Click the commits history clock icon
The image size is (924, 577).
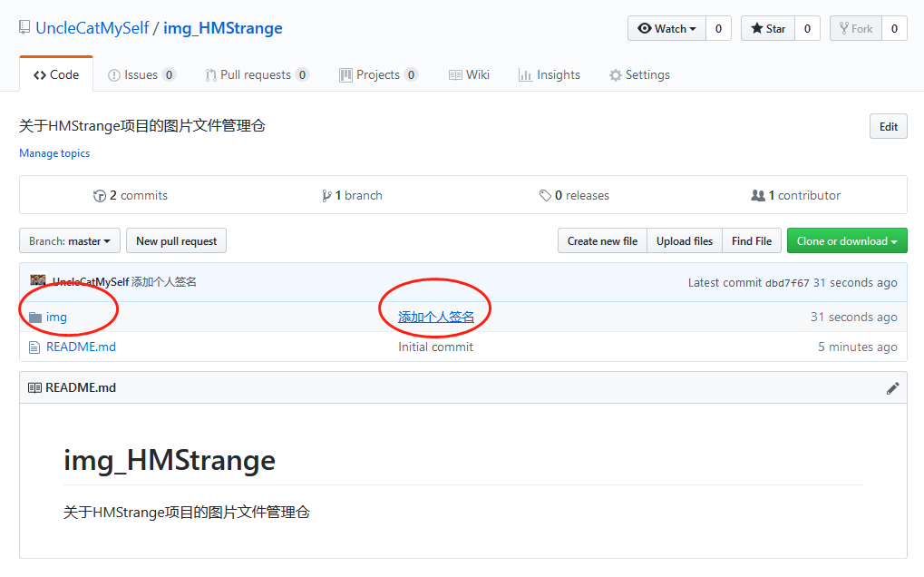point(100,196)
